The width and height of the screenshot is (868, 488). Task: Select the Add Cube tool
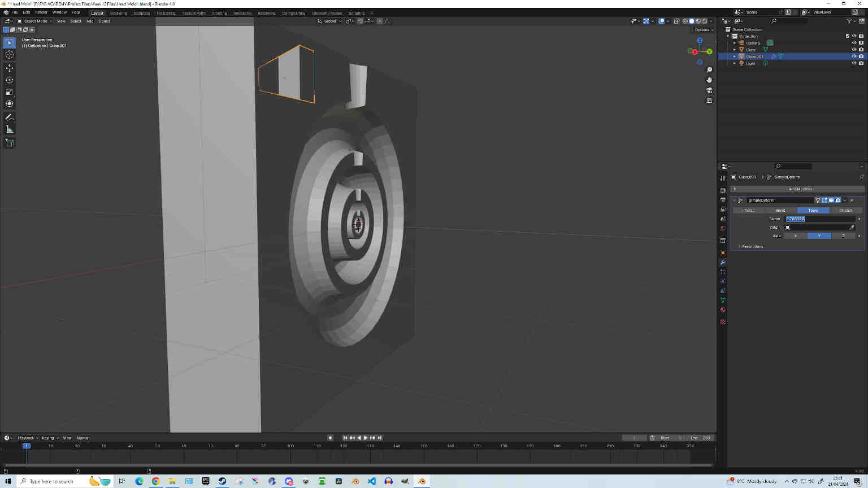[10, 143]
